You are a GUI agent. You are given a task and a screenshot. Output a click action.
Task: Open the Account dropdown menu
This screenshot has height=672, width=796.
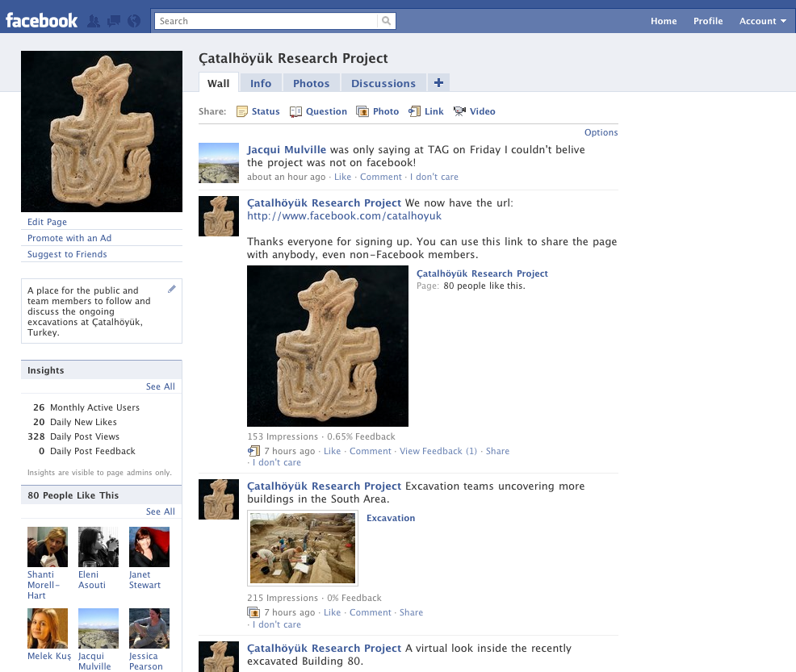[x=762, y=21]
